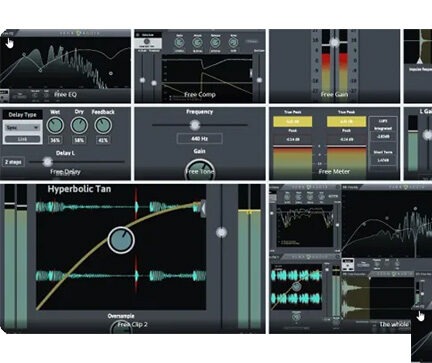
Task: Click the isolated right EQ band node in Free EQ
Action: tap(111, 73)
